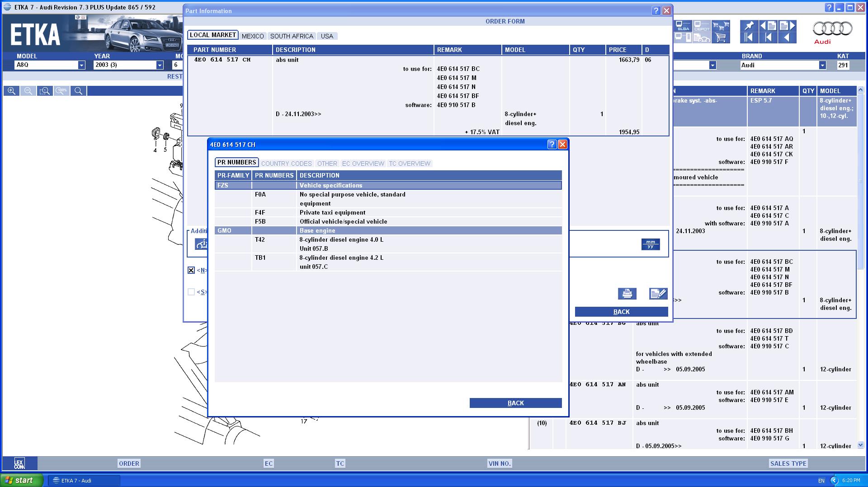Open the ELSA link icon

click(x=683, y=26)
